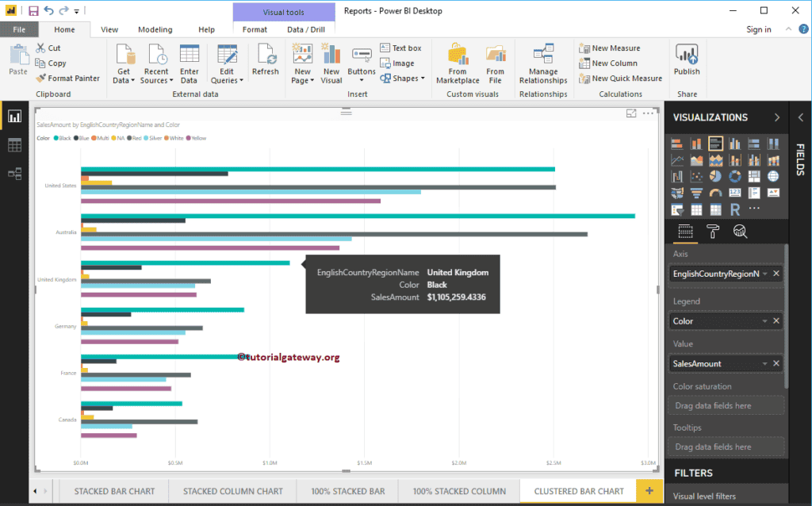Open the SalesAmount field dropdown in Value
Viewport: 812px width, 506px height.
click(x=765, y=363)
